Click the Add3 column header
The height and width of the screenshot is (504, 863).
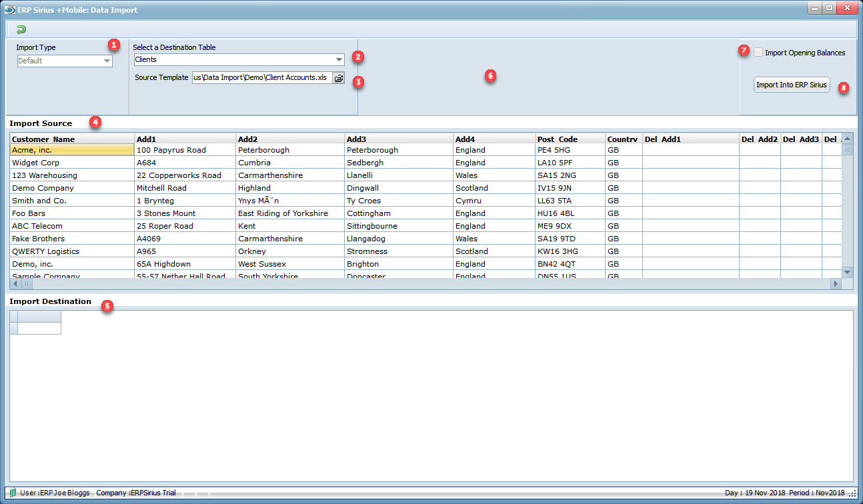click(x=399, y=139)
